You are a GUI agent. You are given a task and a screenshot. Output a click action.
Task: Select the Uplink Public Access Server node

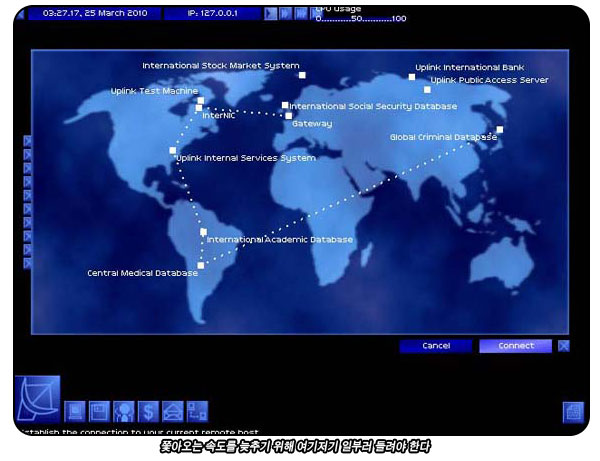[427, 90]
